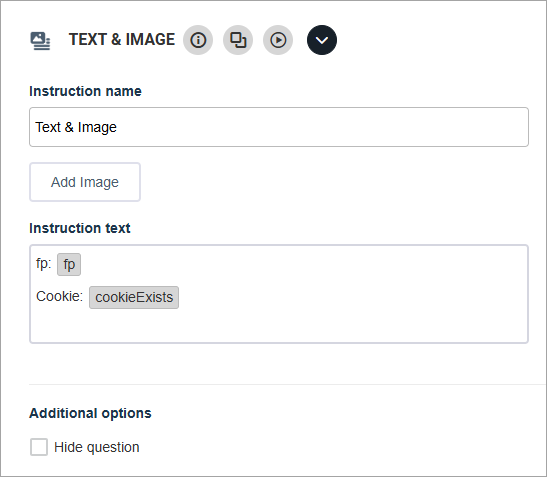This screenshot has width=547, height=477.
Task: Place cursor on the "Cookie:" text
Action: [59, 296]
